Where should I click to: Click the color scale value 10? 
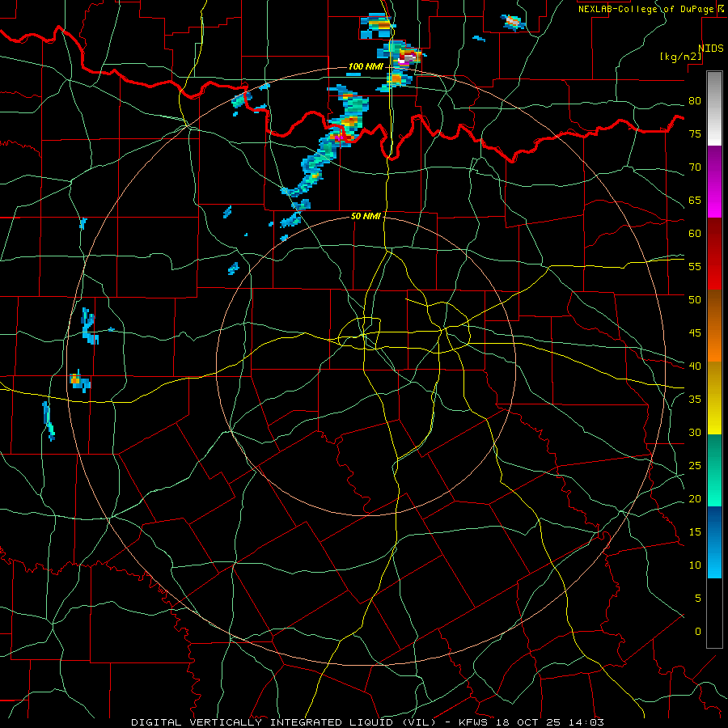click(695, 565)
